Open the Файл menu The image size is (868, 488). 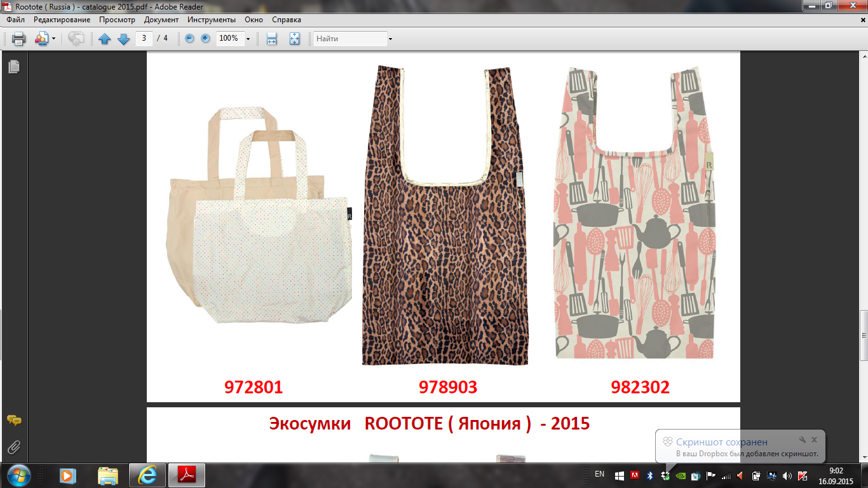point(16,20)
